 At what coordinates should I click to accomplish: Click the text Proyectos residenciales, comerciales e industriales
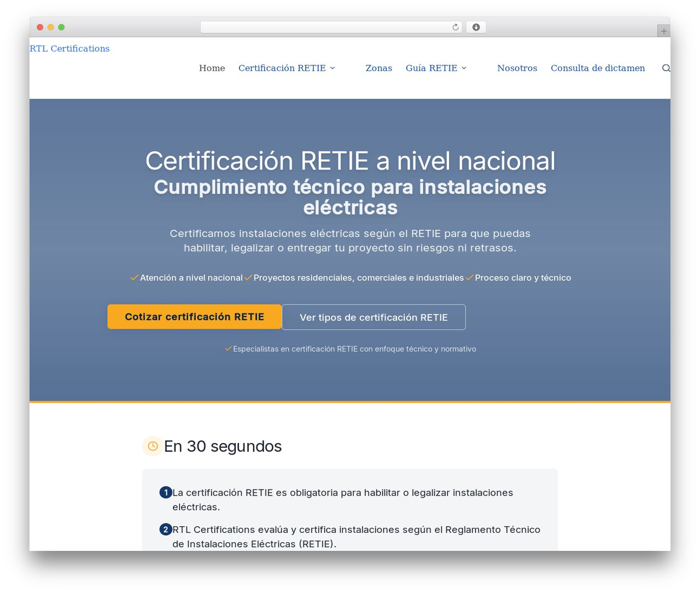coord(359,278)
